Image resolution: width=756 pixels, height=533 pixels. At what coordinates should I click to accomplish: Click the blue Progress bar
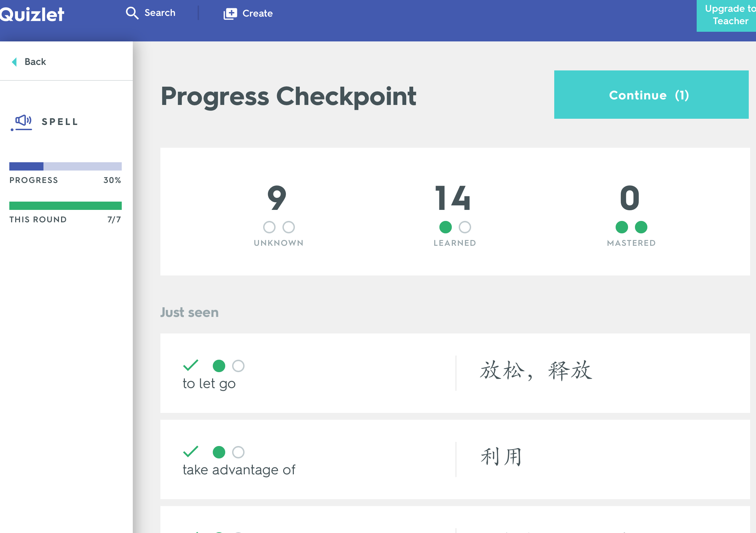(66, 166)
